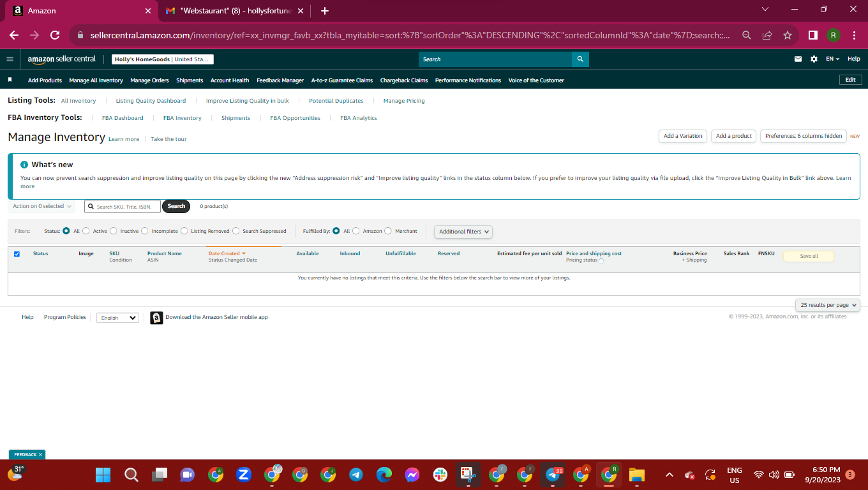Toggle the select-all checkbox in the table header

tap(17, 254)
